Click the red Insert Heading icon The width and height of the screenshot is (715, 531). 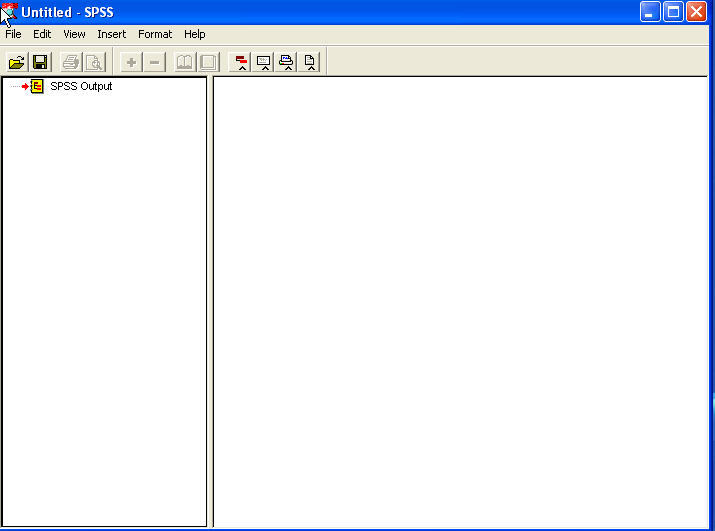241,62
